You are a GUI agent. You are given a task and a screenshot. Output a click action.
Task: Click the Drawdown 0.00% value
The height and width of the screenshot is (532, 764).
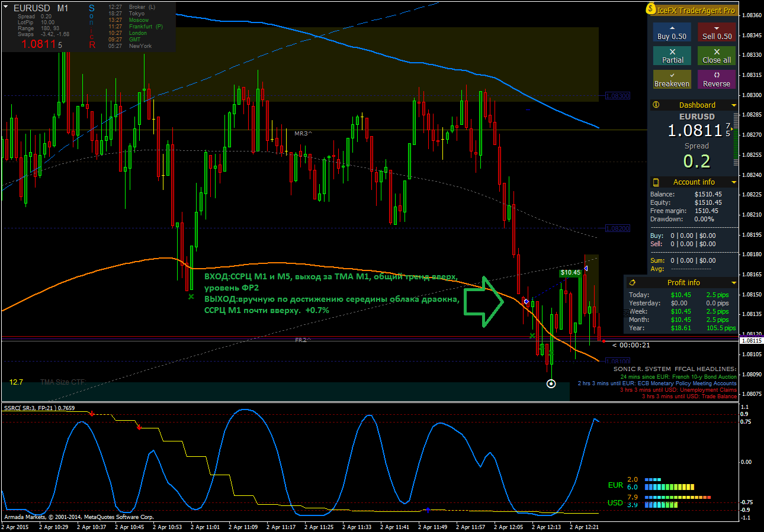(x=704, y=219)
